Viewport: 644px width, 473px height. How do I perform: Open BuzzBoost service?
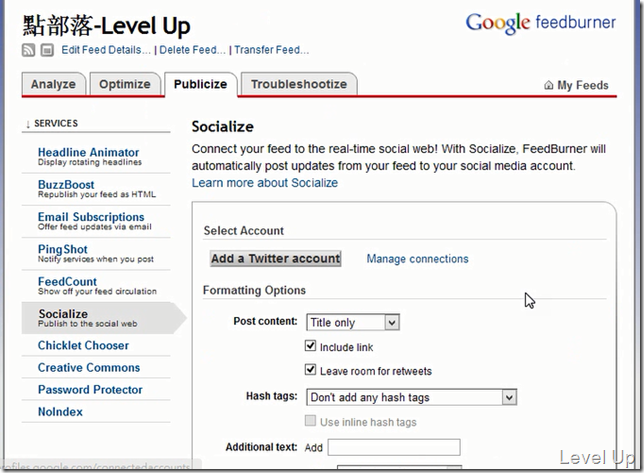(66, 185)
